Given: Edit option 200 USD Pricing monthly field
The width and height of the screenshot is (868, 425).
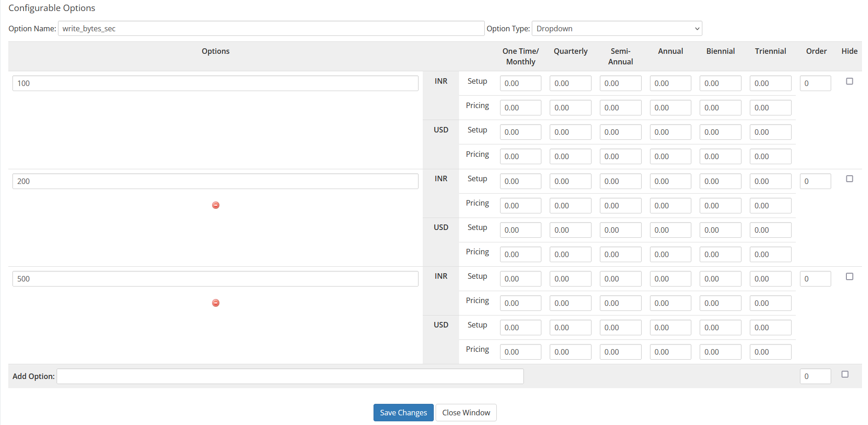Looking at the screenshot, I should coord(520,254).
